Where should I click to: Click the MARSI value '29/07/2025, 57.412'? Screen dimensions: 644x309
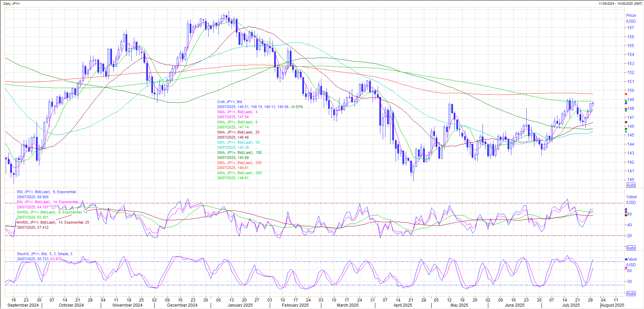[x=33, y=227]
